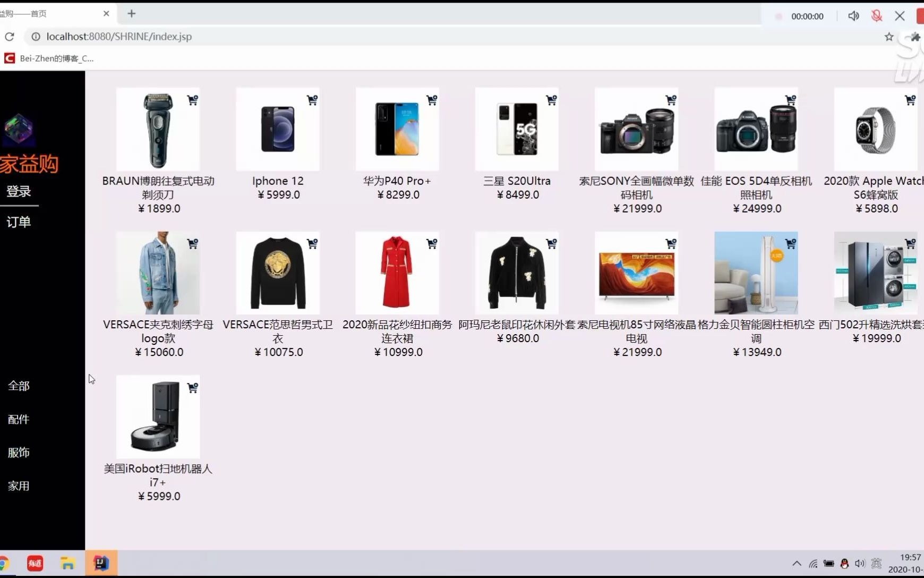Add 三星 S20Ultra to cart
Screen dimensions: 924x578
pyautogui.click(x=552, y=100)
